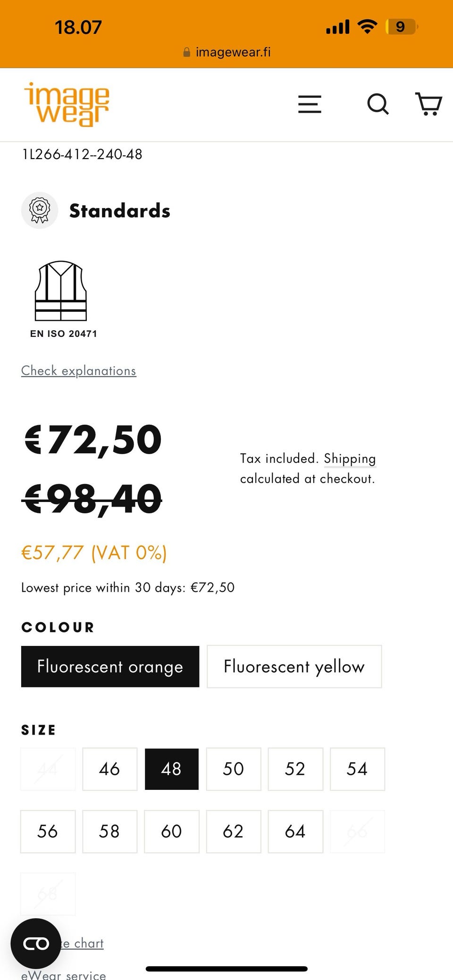Open the Shipping policy link
This screenshot has width=453, height=980.
[x=350, y=459]
